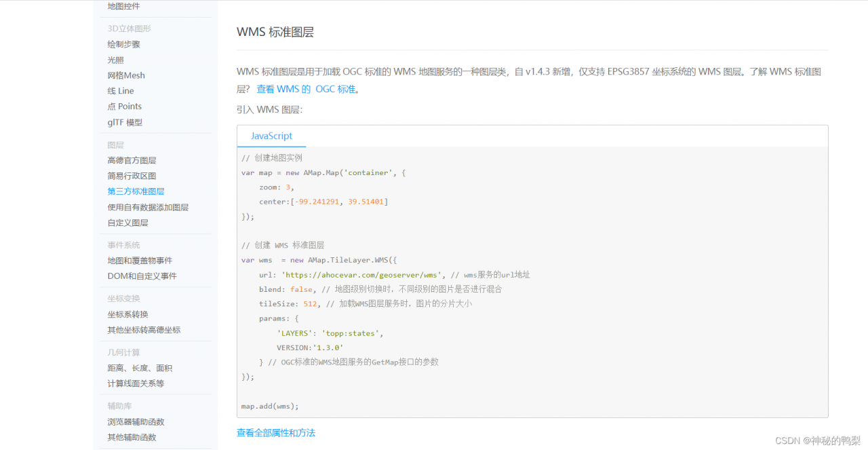Click the 引入 WMS 图层 text
Screen dimensions: 868x450
point(269,109)
